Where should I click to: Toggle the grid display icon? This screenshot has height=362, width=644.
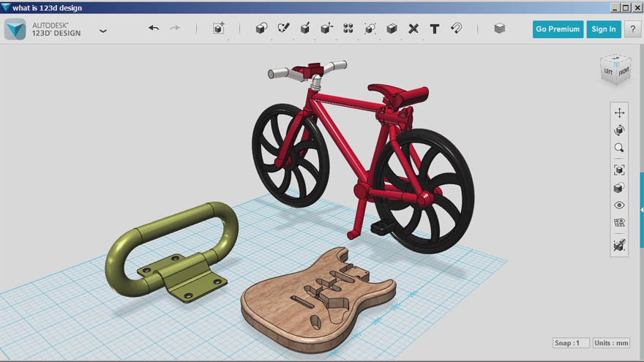619,223
